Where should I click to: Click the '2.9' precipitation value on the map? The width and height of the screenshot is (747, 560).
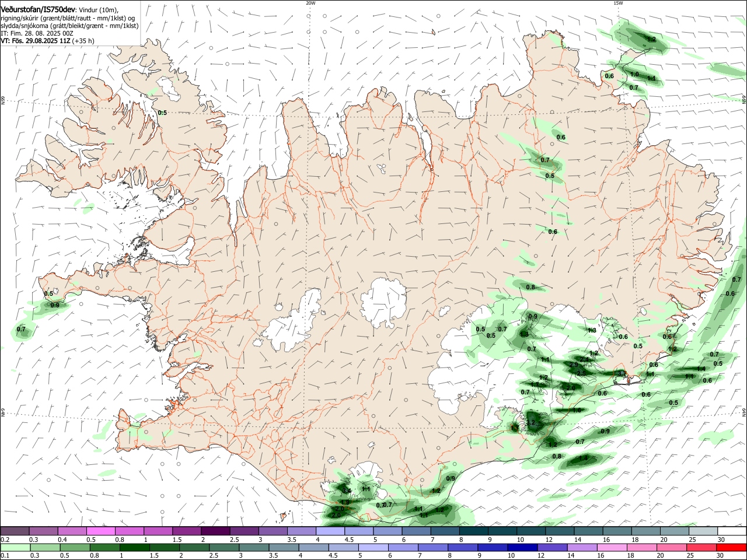(x=573, y=365)
